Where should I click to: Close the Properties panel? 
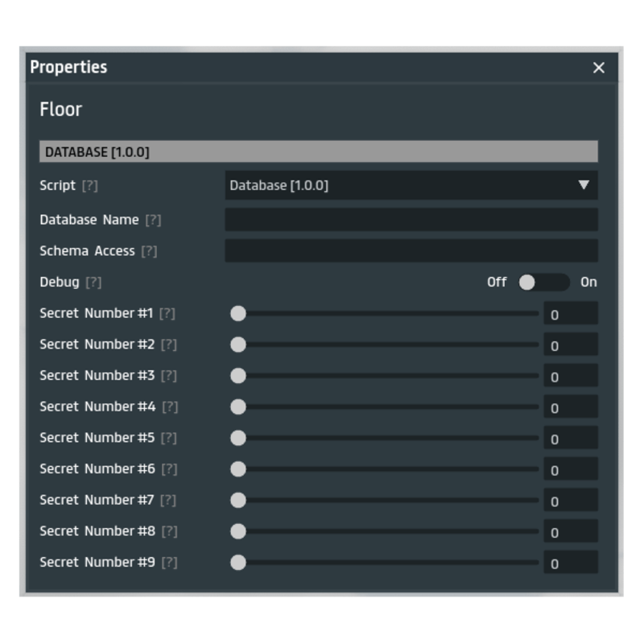tap(598, 68)
